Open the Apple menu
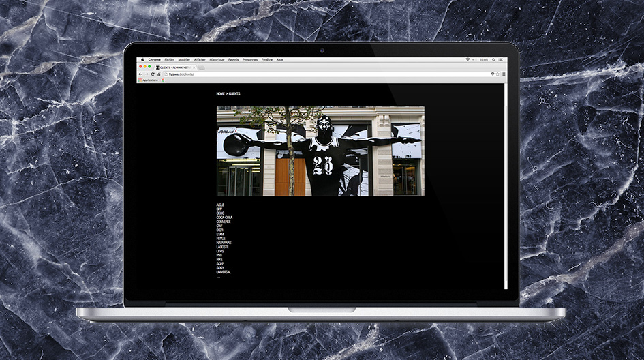Viewport: 644px width, 360px height. coord(142,59)
